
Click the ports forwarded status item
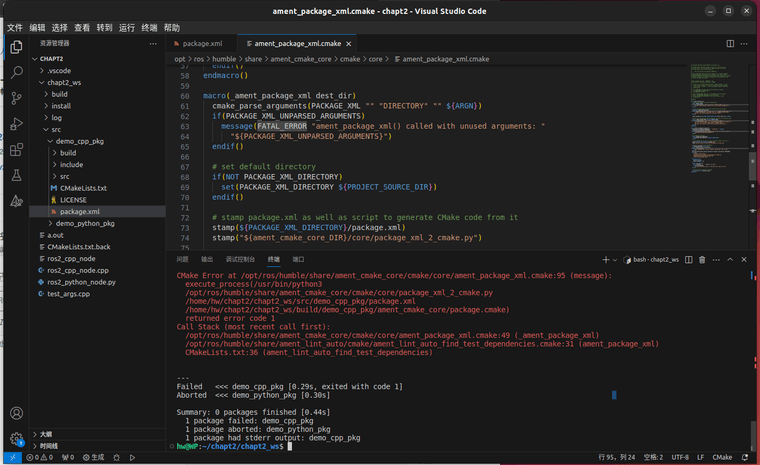click(68, 457)
